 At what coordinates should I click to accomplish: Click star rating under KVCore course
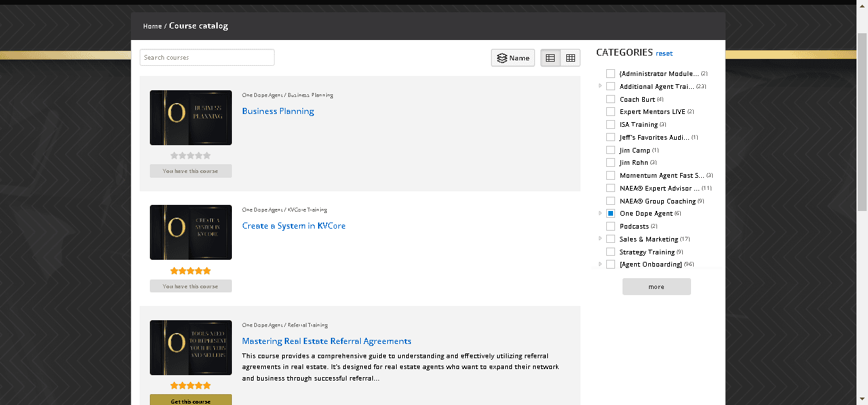click(x=191, y=271)
